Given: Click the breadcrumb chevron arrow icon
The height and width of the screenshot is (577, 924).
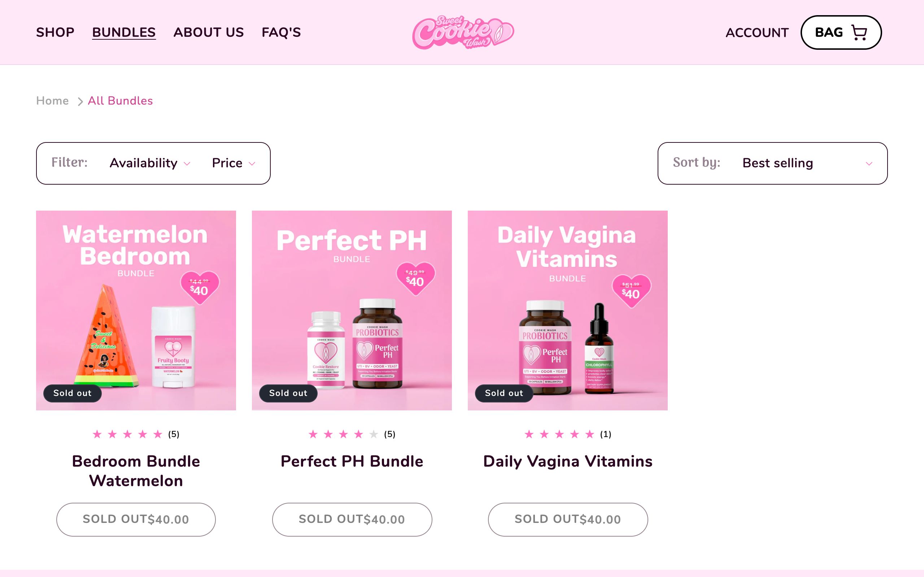Looking at the screenshot, I should click(x=80, y=101).
